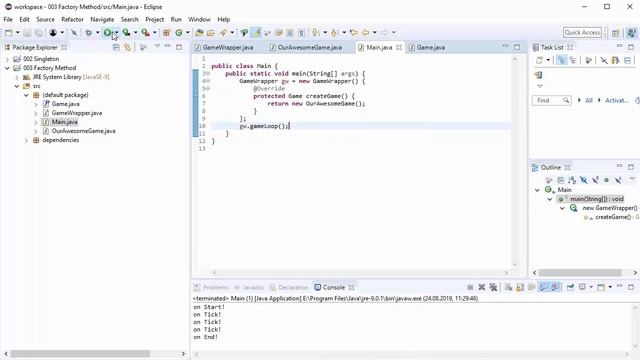Click the New Task icon in Task List
The width and height of the screenshot is (640, 360).
tap(539, 60)
